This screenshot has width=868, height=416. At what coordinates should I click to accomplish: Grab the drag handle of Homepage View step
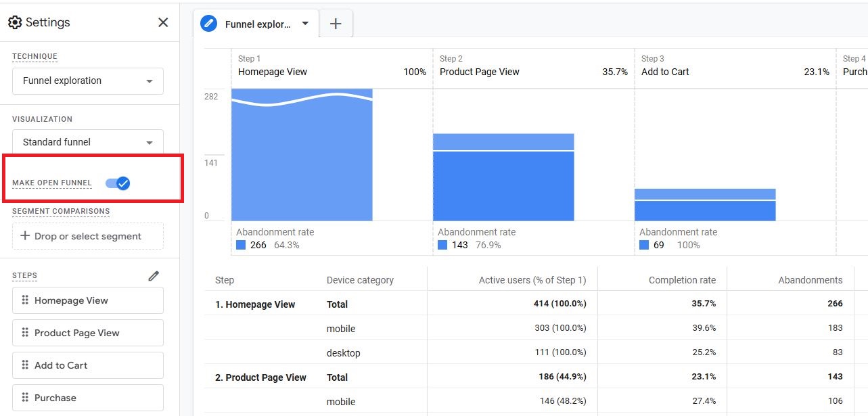(25, 300)
